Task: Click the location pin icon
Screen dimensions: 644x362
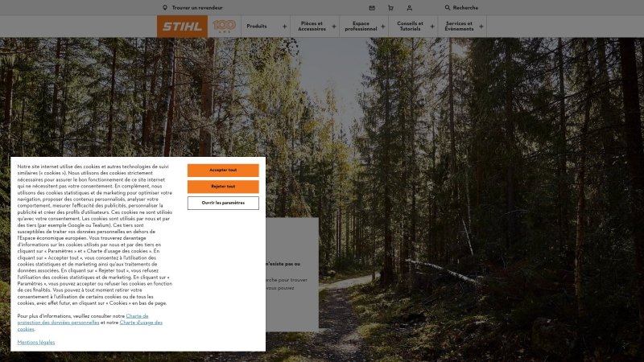Action: (x=165, y=8)
